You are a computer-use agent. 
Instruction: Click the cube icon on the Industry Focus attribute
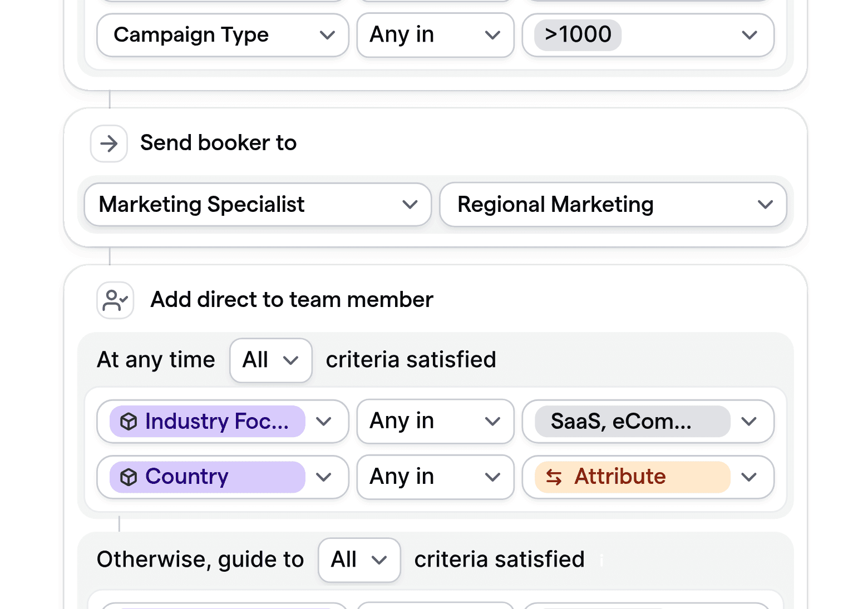[x=129, y=422]
